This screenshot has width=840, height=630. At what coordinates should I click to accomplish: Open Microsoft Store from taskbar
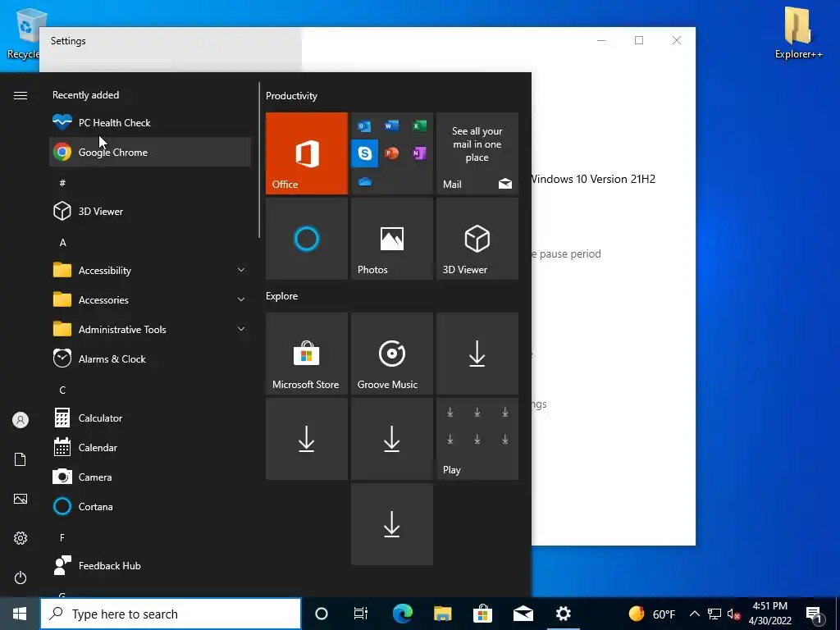(482, 614)
